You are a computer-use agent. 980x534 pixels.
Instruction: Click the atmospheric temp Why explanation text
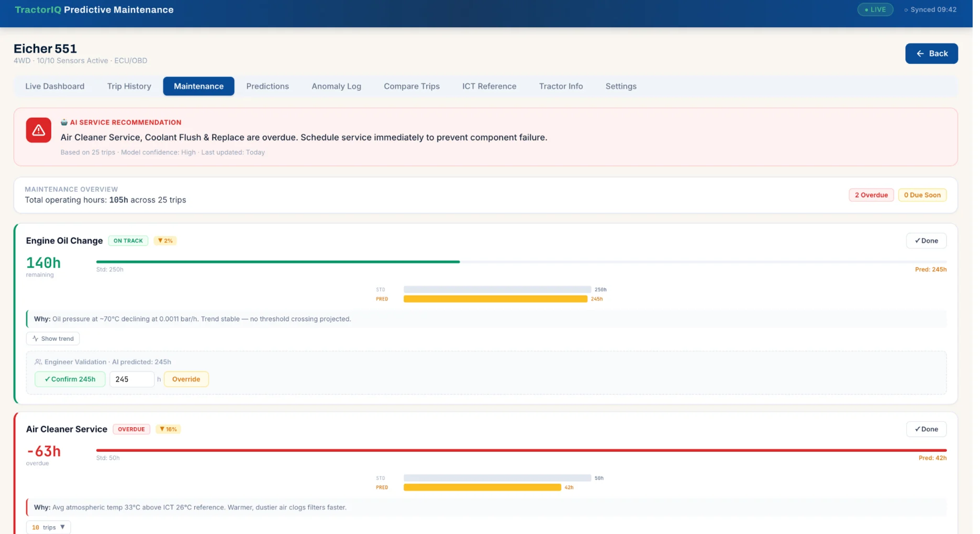tap(190, 507)
